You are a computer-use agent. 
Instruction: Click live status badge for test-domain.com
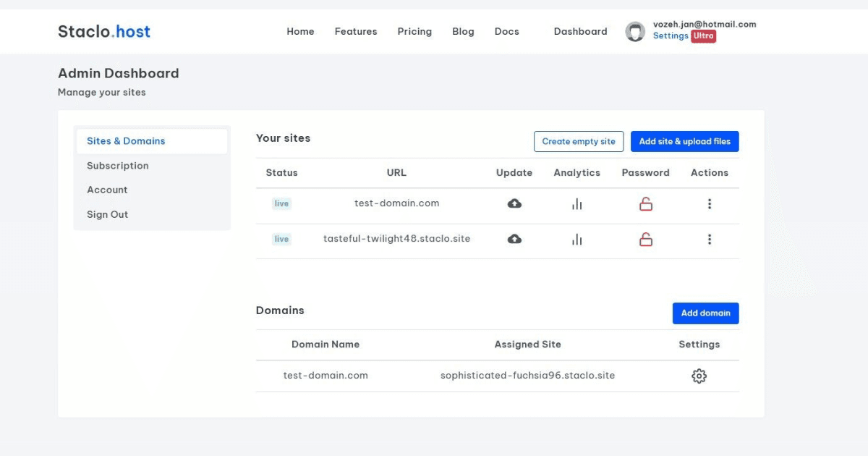point(281,204)
